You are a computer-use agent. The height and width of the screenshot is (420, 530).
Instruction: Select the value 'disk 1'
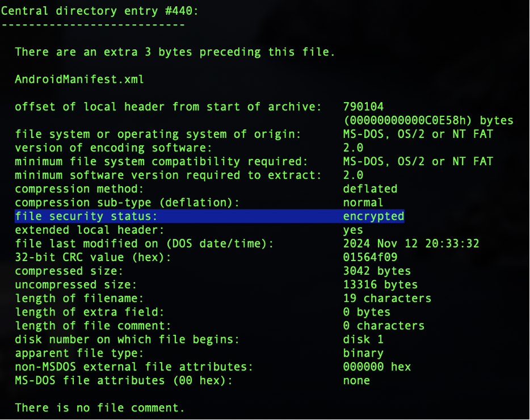click(363, 339)
